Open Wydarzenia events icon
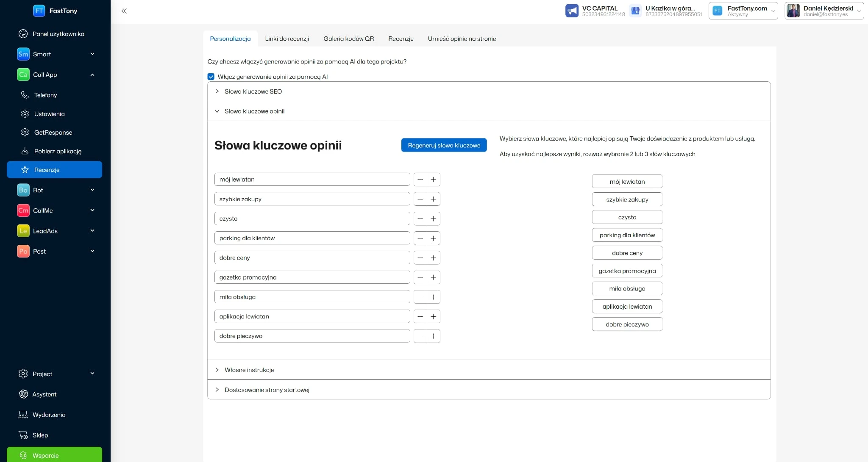868x462 pixels. 23,415
